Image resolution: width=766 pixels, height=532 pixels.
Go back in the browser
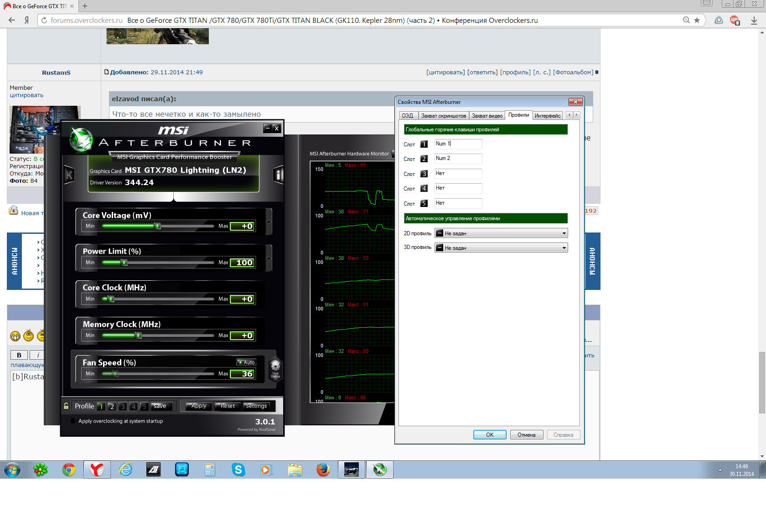pos(12,20)
